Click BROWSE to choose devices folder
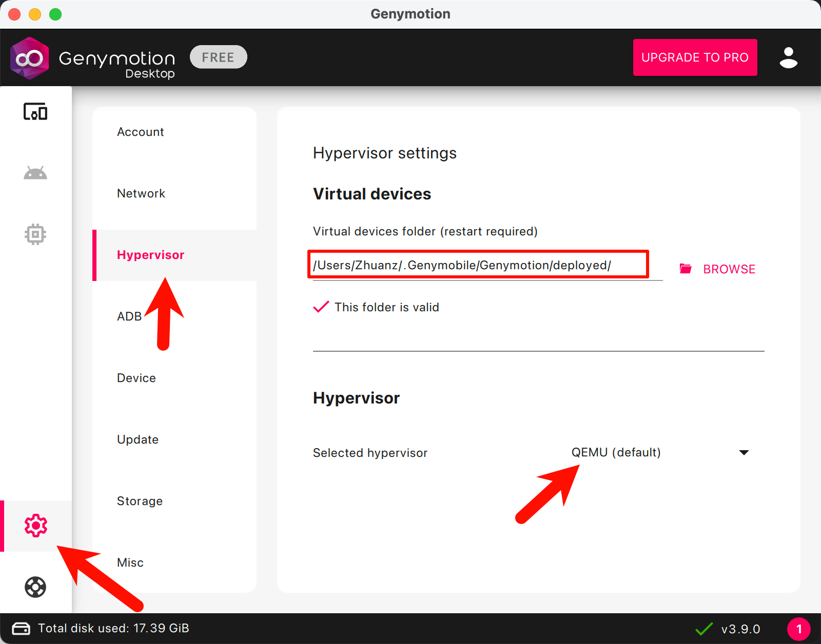The image size is (821, 644). click(717, 269)
